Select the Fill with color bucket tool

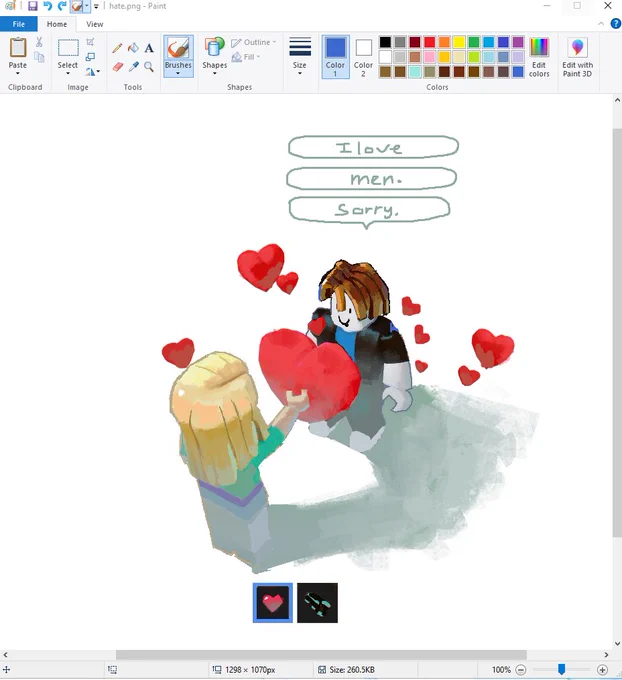tap(133, 48)
